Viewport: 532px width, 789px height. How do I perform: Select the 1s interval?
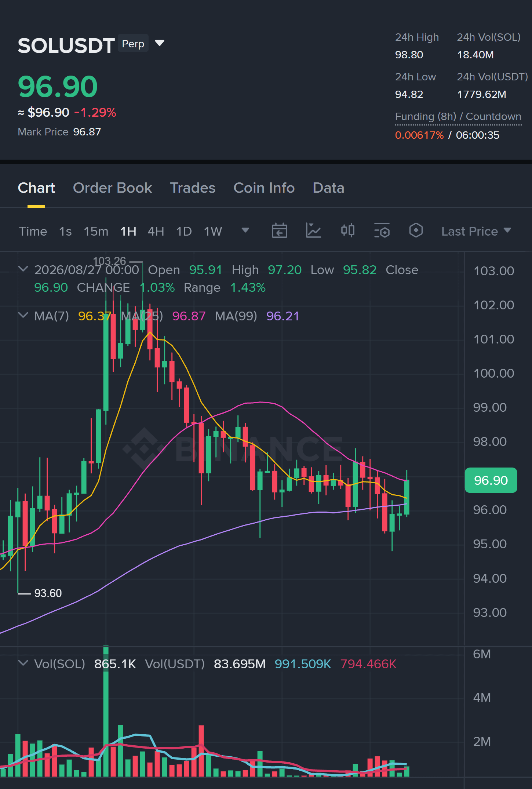(65, 231)
